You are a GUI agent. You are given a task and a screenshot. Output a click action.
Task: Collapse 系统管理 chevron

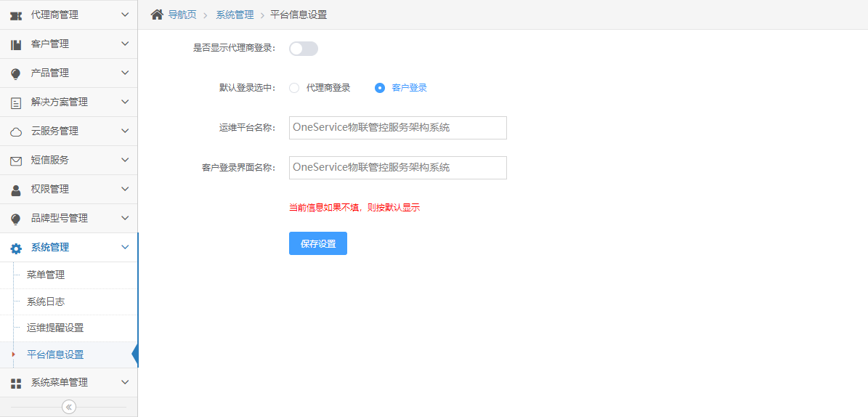click(x=125, y=247)
